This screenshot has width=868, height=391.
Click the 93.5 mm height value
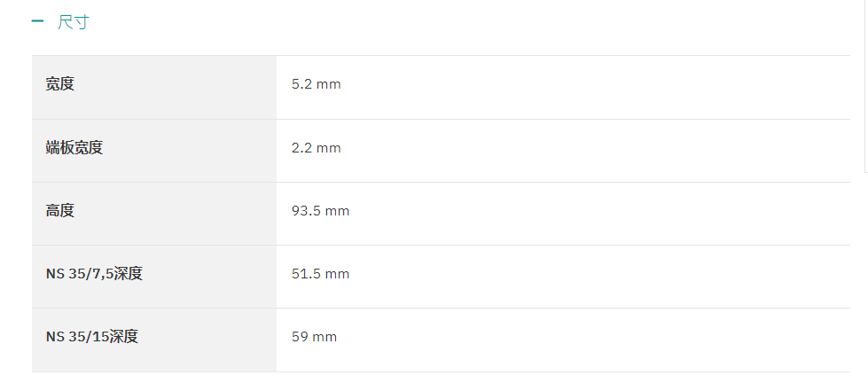pyautogui.click(x=321, y=211)
